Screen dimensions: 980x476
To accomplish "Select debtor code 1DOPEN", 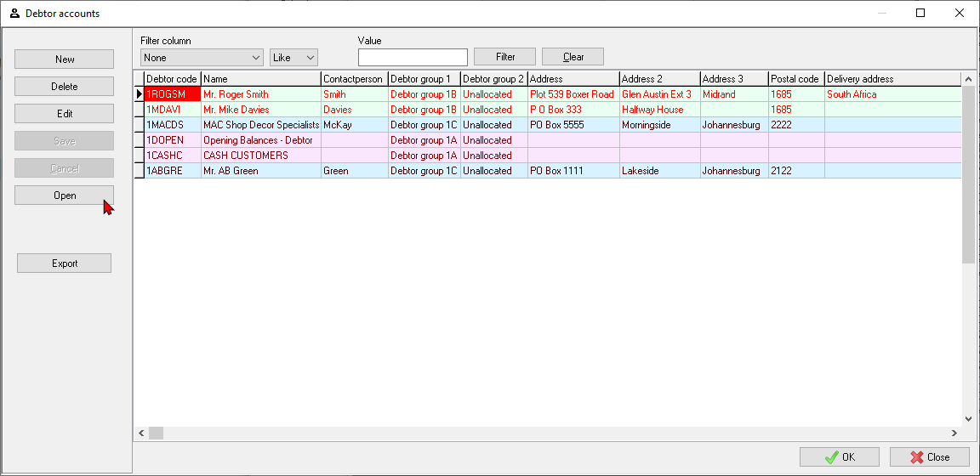I will click(172, 140).
